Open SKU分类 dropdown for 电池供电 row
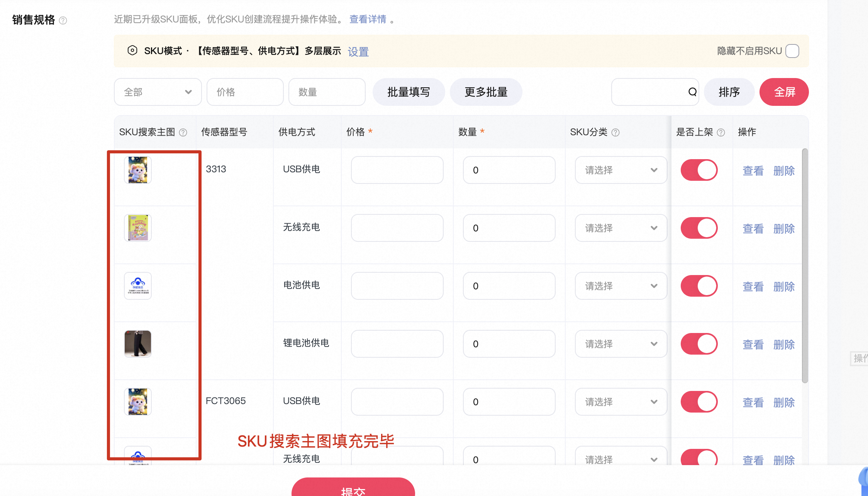Viewport: 868px width, 496px height. (621, 286)
